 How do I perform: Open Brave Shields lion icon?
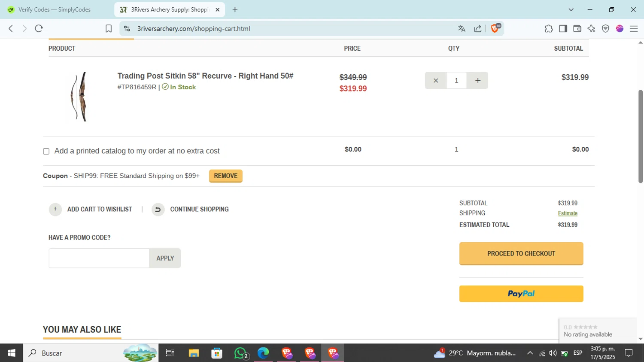point(495,28)
